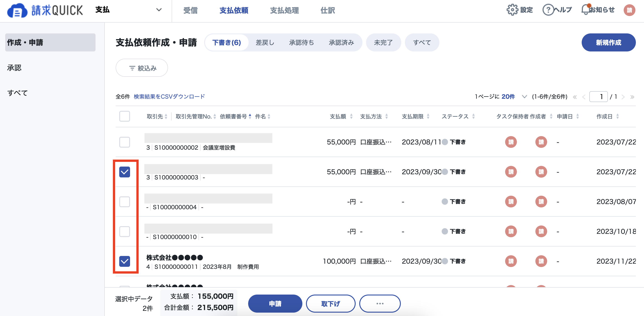The width and height of the screenshot is (644, 316).
Task: Check the S10000000010 row checkbox
Action: 124,231
